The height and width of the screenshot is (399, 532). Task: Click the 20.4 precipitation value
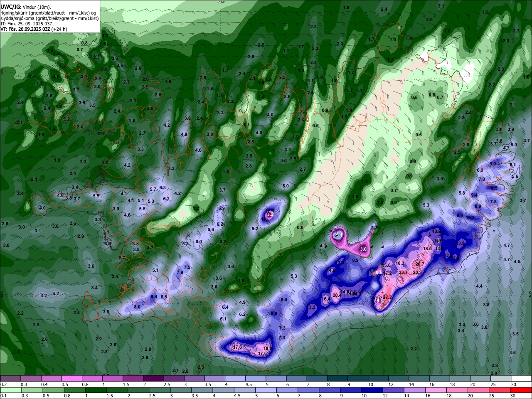(x=337, y=295)
